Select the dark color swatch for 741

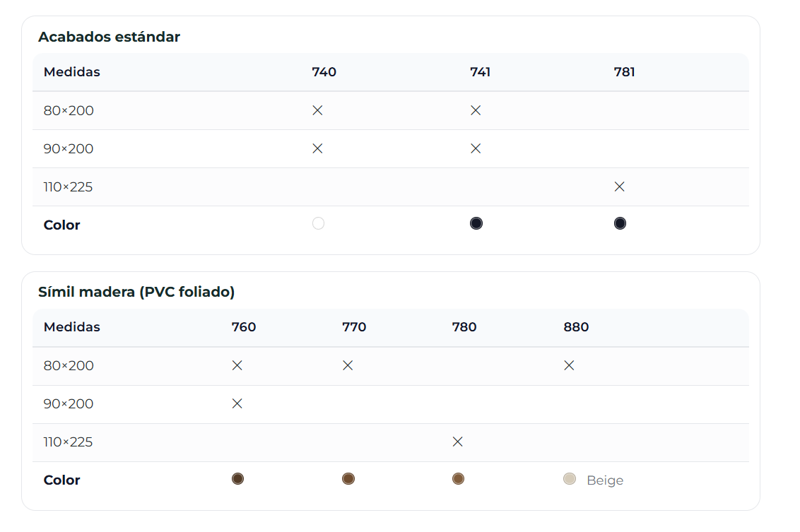pyautogui.click(x=476, y=224)
